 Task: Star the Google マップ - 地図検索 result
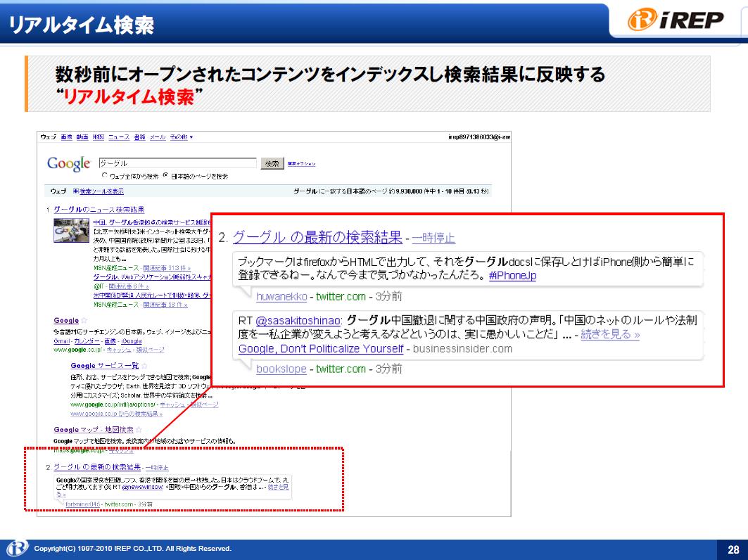coord(139,430)
